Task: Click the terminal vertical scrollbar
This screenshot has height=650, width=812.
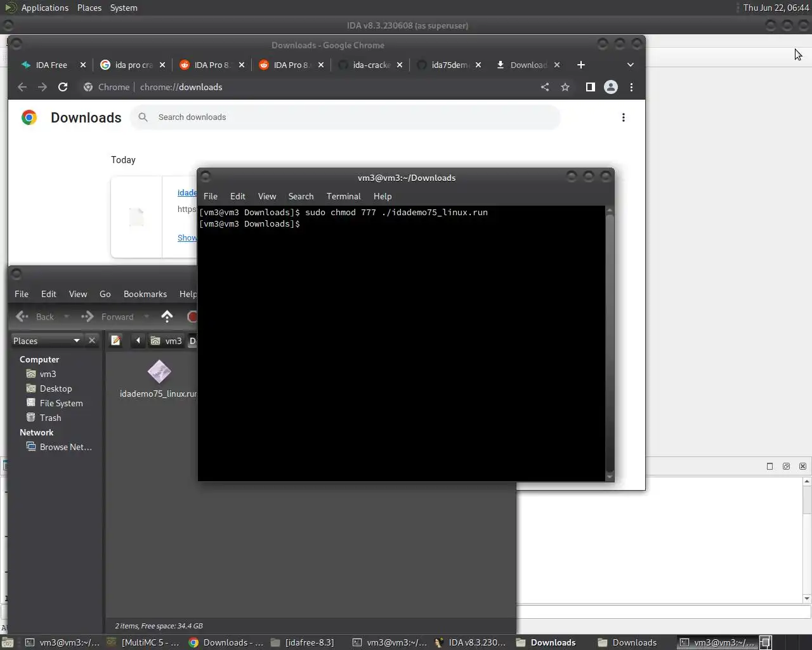Action: [x=610, y=343]
